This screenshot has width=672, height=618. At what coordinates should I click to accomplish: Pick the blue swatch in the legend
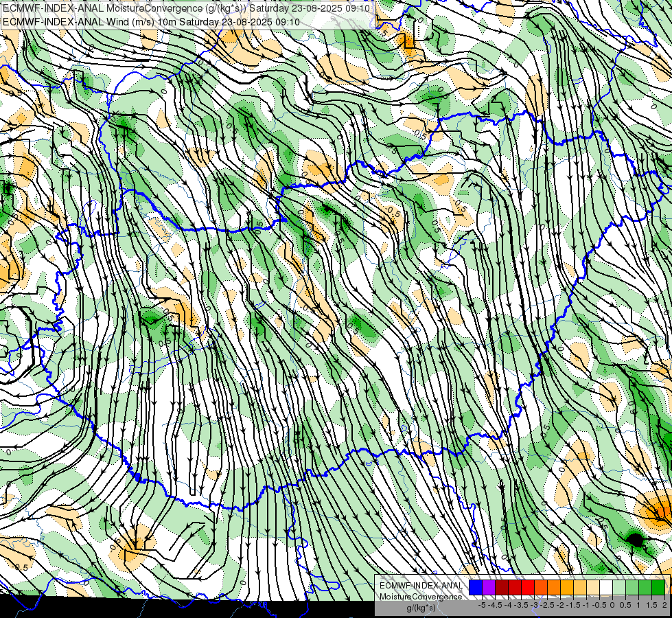[x=476, y=587]
